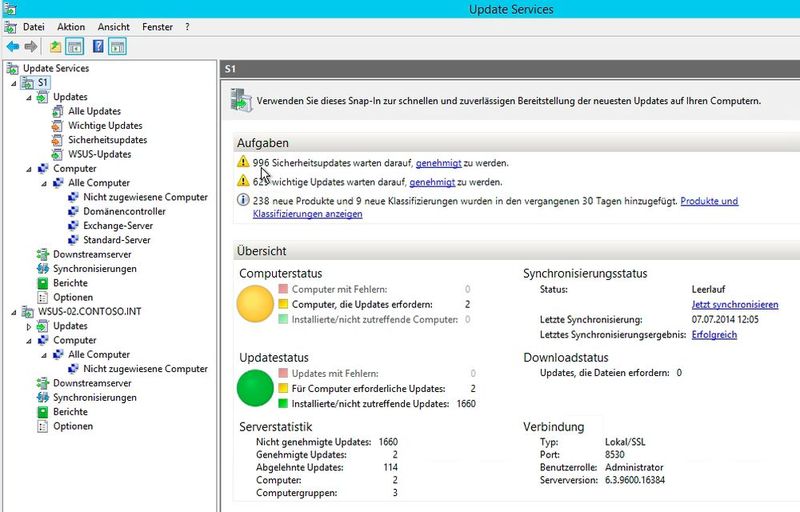Click the Leerlauf status value
Viewport: 800px width, 512px height.
tap(708, 289)
